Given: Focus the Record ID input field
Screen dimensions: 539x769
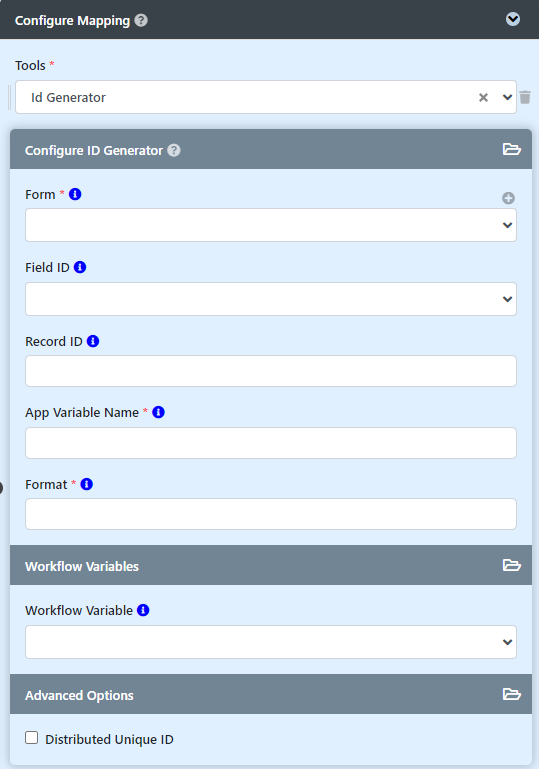Looking at the screenshot, I should 271,371.
